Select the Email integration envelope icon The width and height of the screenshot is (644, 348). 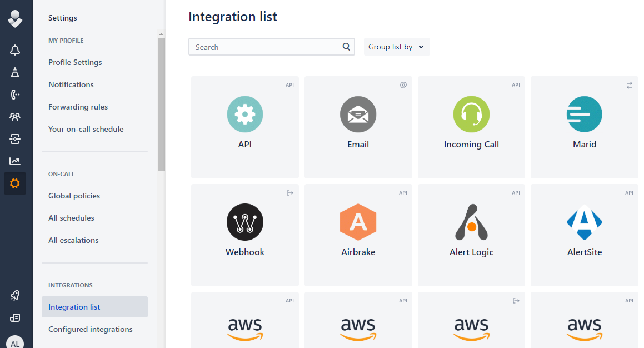pos(358,114)
